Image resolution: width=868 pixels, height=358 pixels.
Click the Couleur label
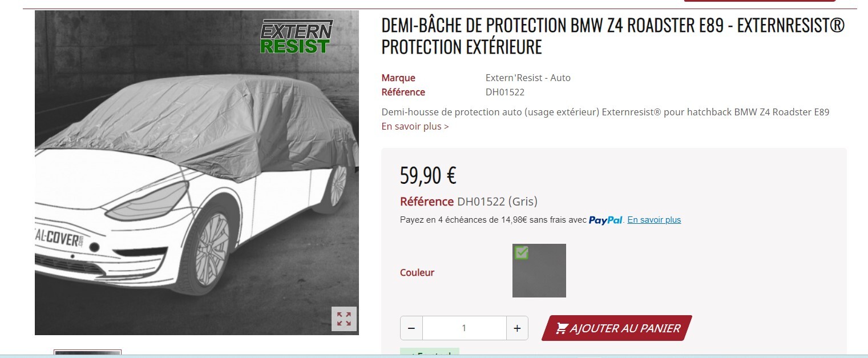[x=417, y=272]
